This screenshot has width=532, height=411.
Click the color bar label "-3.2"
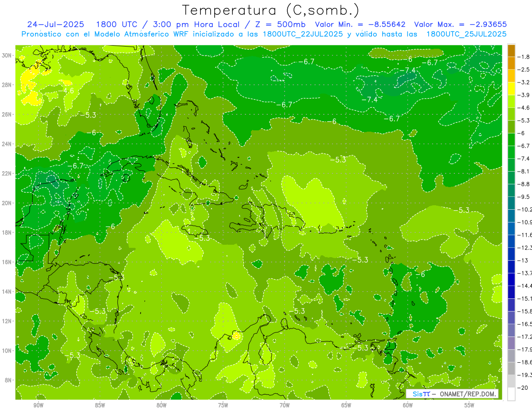524,82
